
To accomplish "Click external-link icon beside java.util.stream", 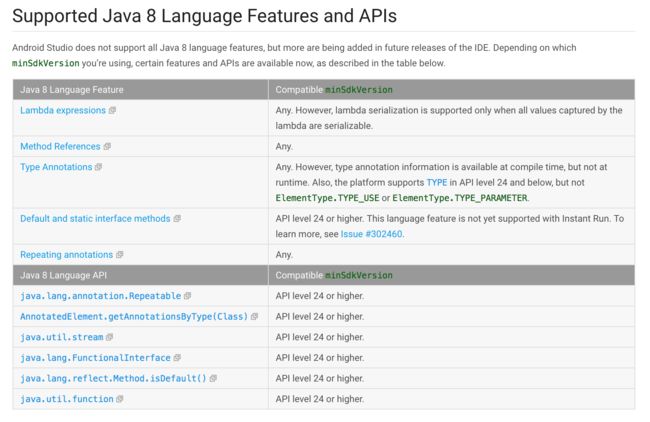I will pos(109,337).
